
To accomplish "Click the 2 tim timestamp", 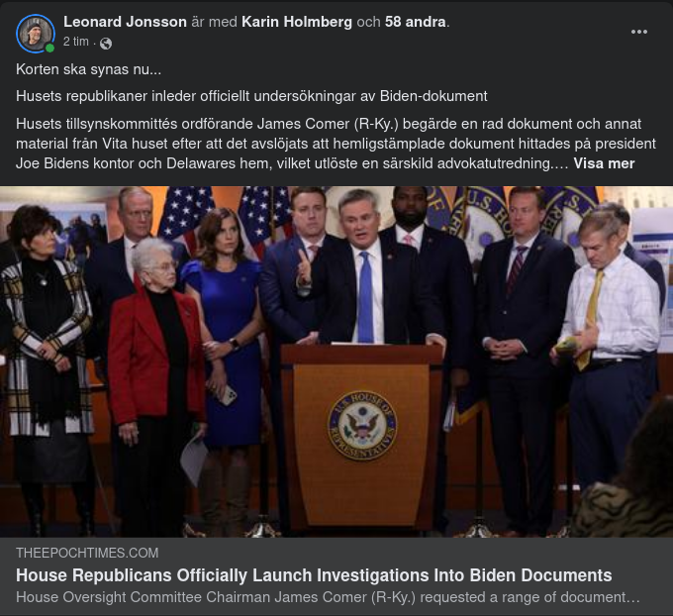I will pyautogui.click(x=76, y=42).
